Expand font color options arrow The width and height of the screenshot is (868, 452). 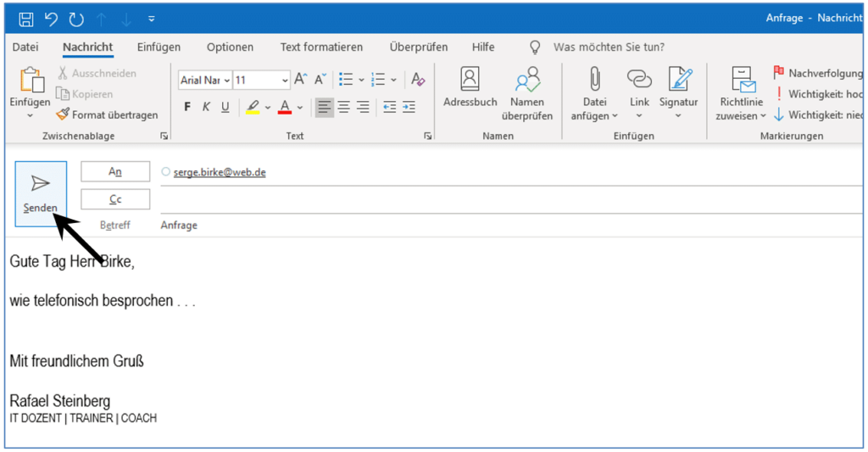[300, 108]
